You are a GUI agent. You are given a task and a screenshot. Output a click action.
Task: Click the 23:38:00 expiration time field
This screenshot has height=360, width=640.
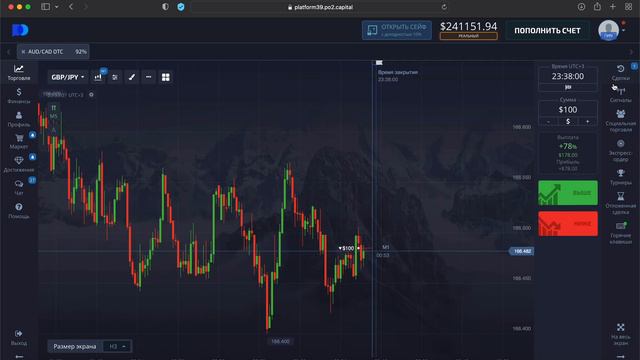(x=568, y=76)
